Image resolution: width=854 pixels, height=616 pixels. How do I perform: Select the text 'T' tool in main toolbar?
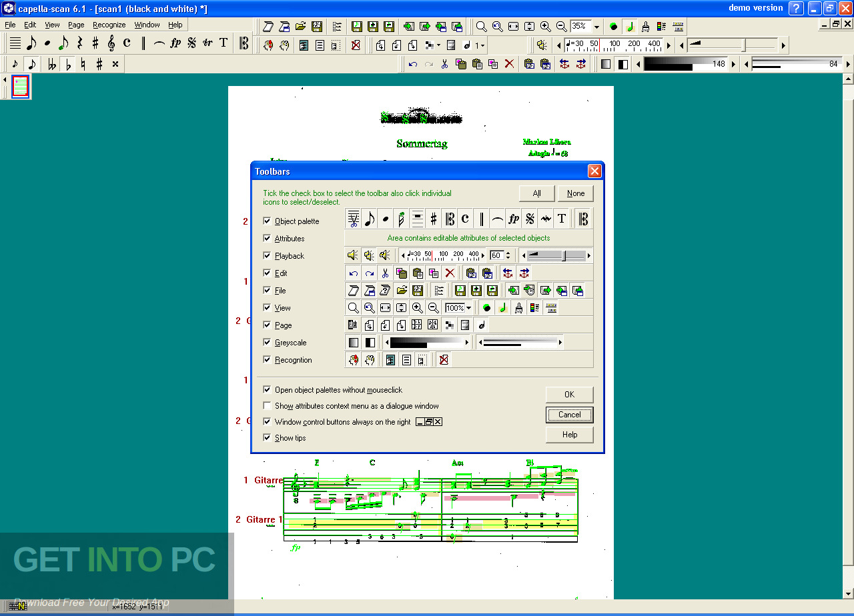[x=224, y=43]
